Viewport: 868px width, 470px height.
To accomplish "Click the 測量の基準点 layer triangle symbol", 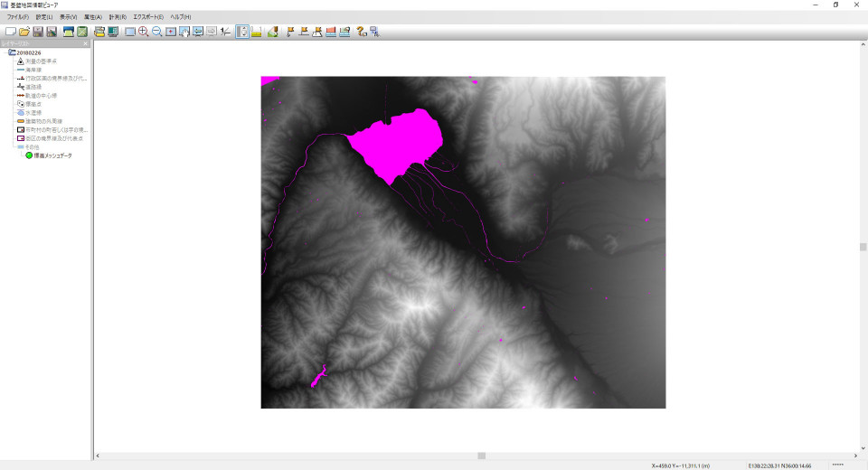I will [20, 61].
